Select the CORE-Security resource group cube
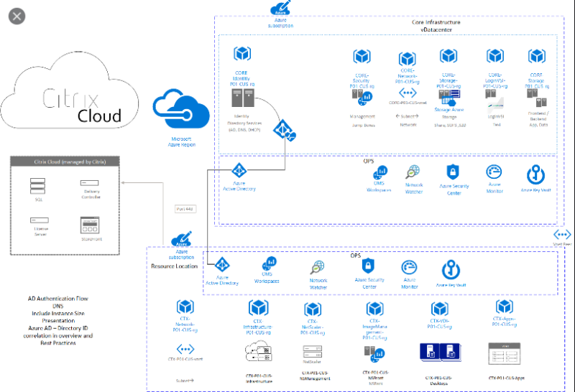Image resolution: width=575 pixels, height=392 pixels. [x=362, y=57]
